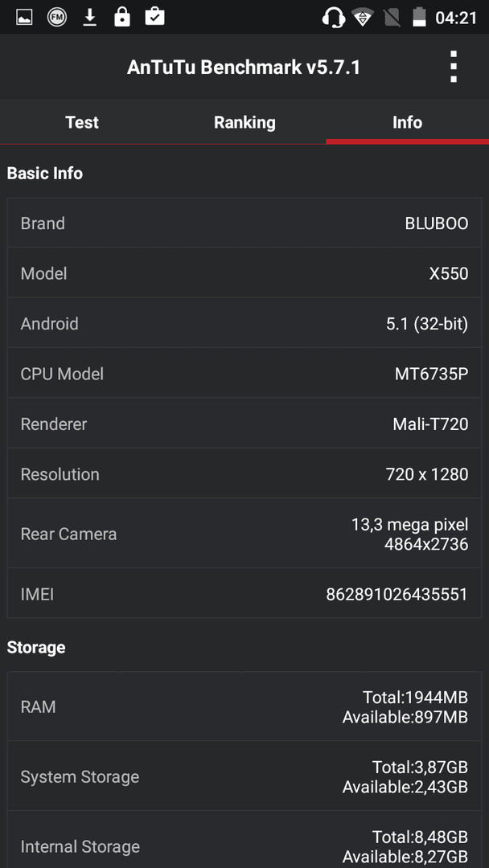Tap the image notification icon in status bar
The width and height of the screenshot is (489, 868).
24,17
